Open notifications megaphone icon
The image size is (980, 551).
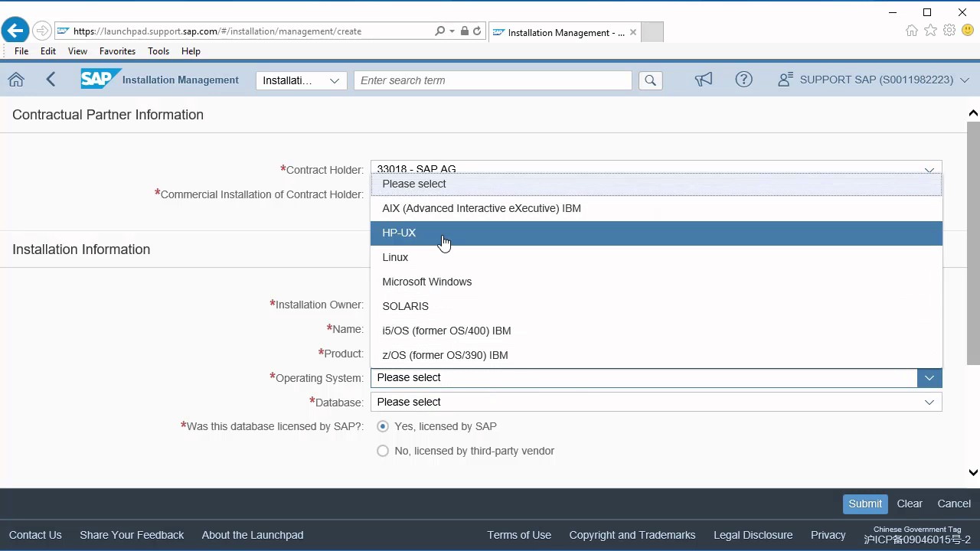(x=704, y=80)
